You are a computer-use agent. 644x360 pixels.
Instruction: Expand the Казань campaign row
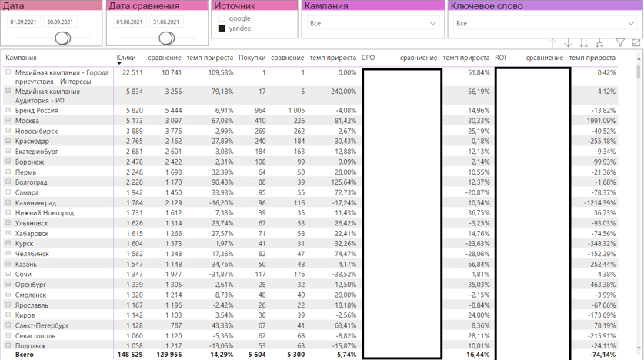pos(8,264)
